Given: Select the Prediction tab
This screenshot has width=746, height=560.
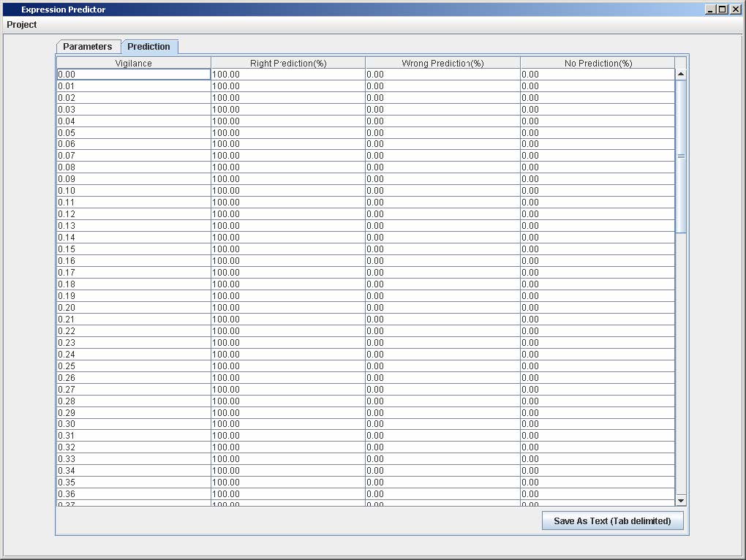Looking at the screenshot, I should [149, 47].
